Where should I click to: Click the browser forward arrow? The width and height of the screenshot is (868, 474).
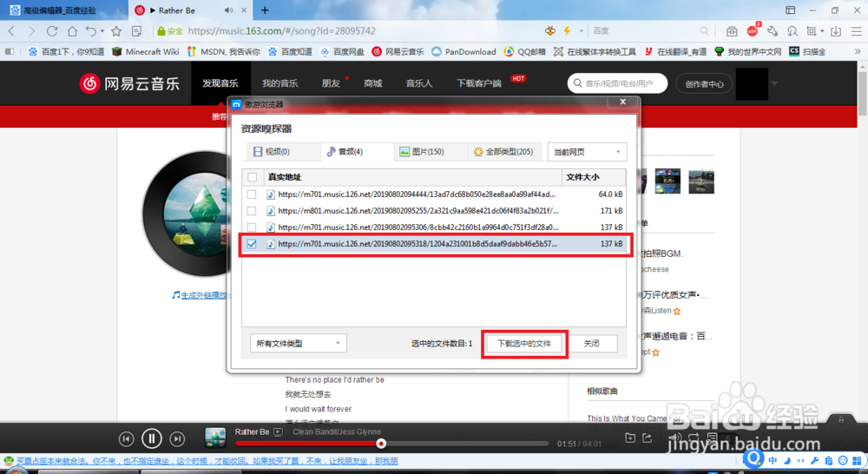coord(31,31)
